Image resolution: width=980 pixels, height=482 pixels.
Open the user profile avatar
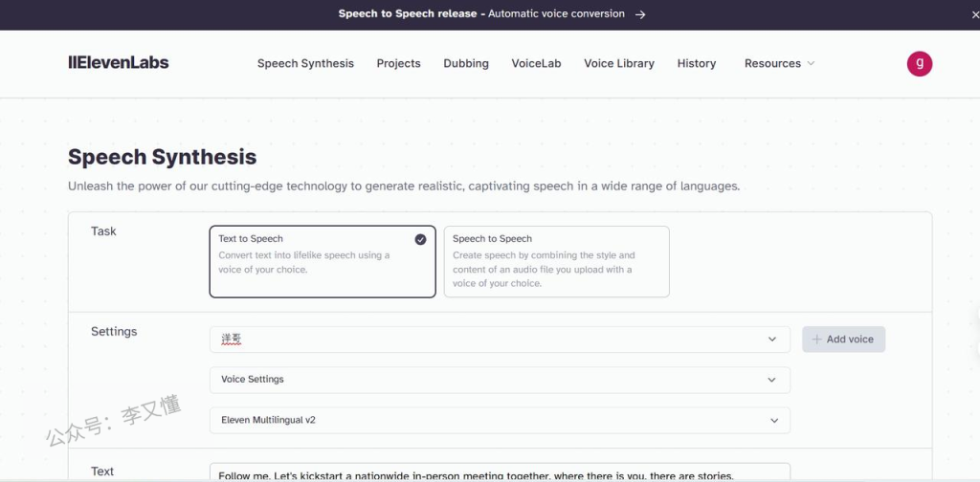click(919, 63)
